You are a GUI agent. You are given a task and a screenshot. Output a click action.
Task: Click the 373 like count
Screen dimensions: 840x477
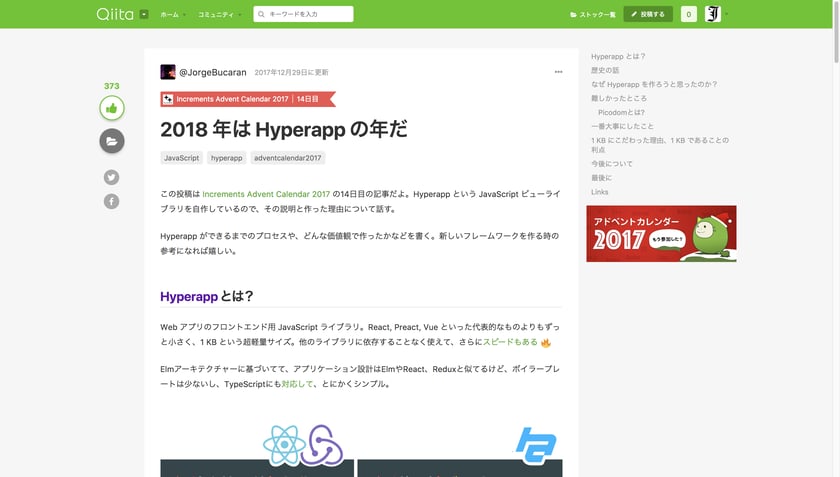[111, 86]
